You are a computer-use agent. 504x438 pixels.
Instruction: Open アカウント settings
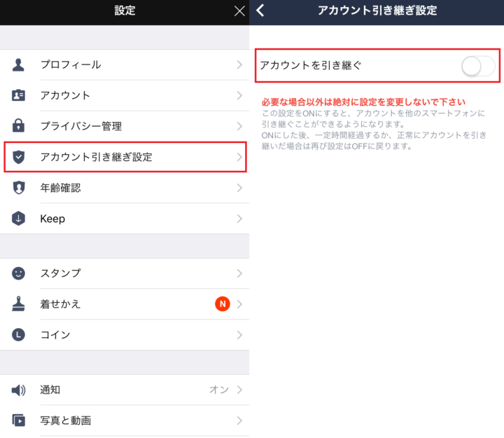tap(125, 95)
